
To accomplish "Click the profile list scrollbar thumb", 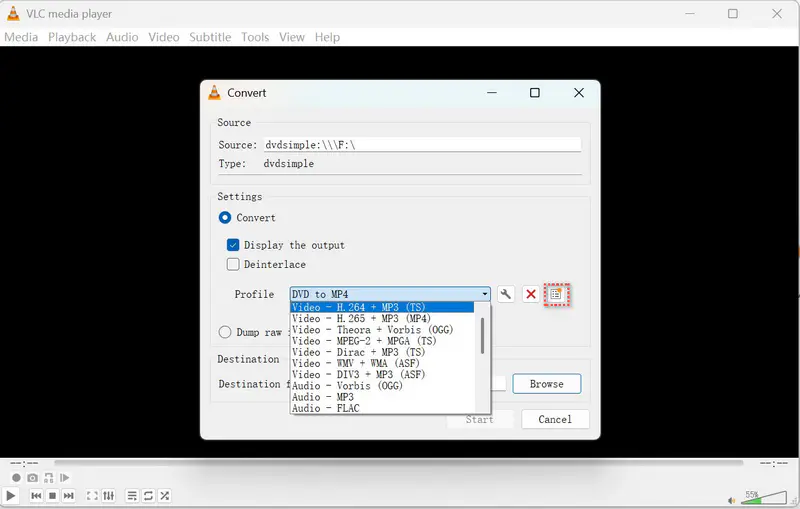I will click(x=482, y=336).
